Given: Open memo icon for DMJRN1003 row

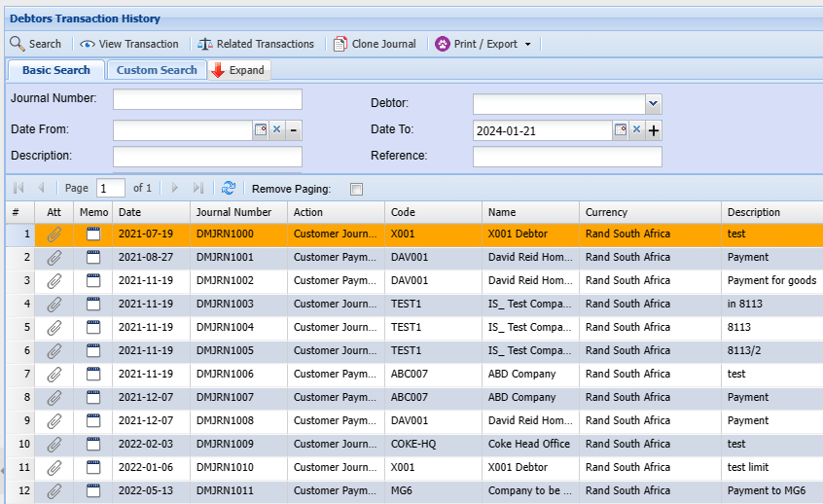Looking at the screenshot, I should point(93,304).
